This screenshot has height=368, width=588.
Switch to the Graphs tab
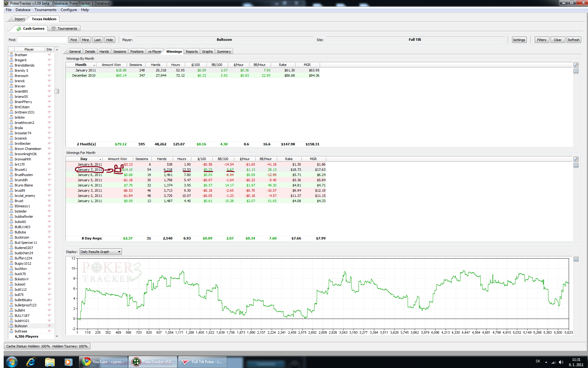(x=207, y=52)
